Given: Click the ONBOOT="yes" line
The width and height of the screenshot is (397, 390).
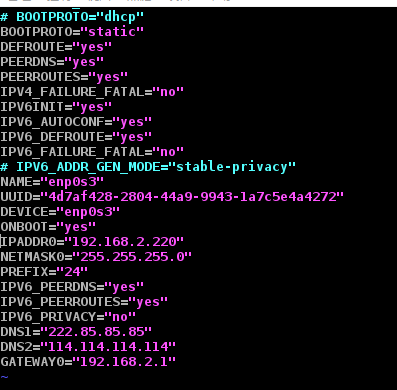Looking at the screenshot, I should (x=48, y=227).
